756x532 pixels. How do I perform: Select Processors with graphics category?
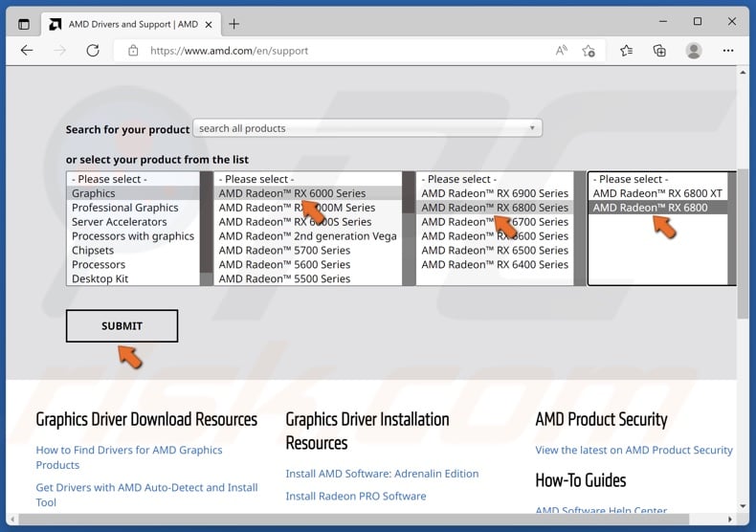tap(133, 236)
